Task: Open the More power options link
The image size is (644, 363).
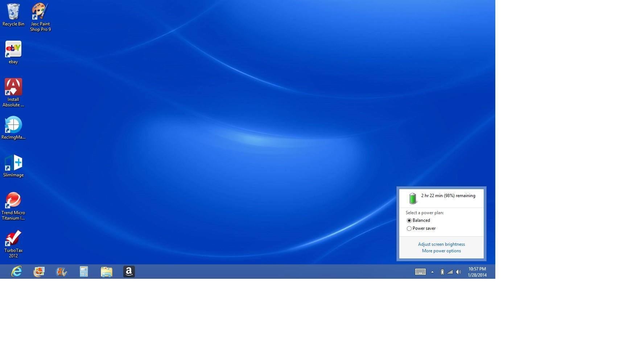Action: tap(441, 251)
